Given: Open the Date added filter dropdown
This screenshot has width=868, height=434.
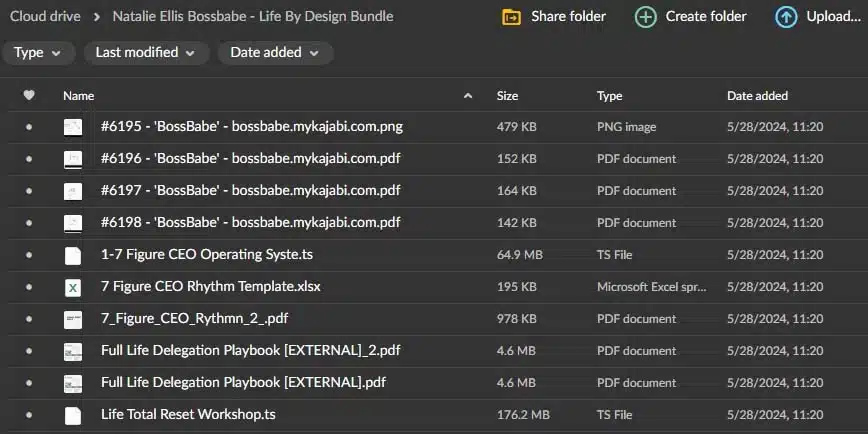Looking at the screenshot, I should tap(275, 53).
